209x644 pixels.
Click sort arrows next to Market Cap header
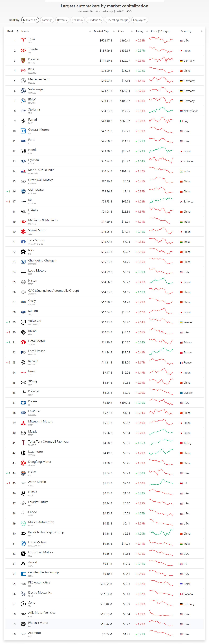coord(90,31)
